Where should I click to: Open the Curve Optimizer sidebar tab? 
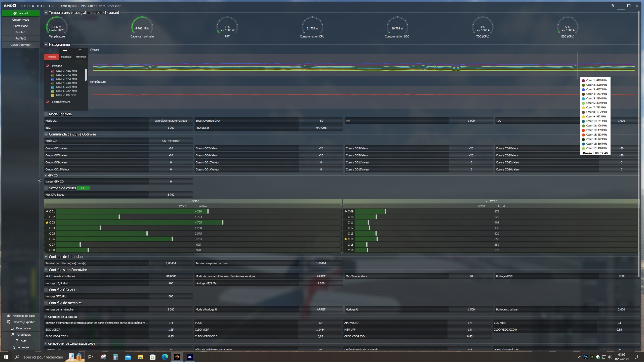tap(21, 45)
